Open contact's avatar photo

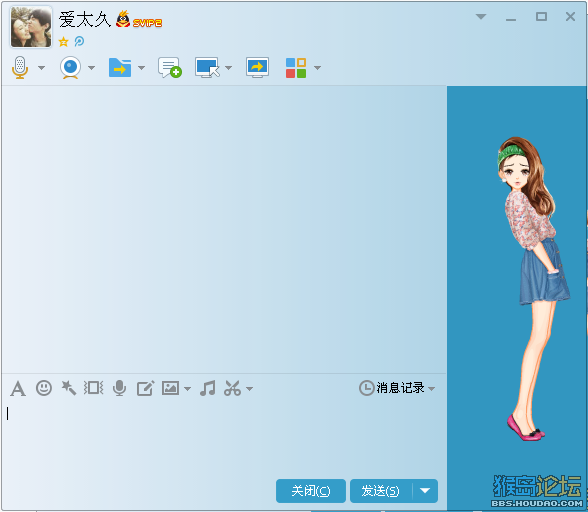[x=31, y=27]
